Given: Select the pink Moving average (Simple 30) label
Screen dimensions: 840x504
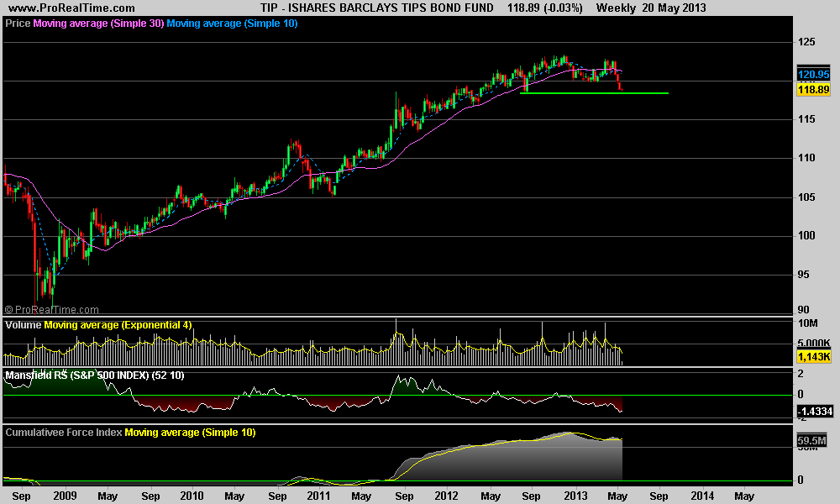Looking at the screenshot, I should 97,24.
